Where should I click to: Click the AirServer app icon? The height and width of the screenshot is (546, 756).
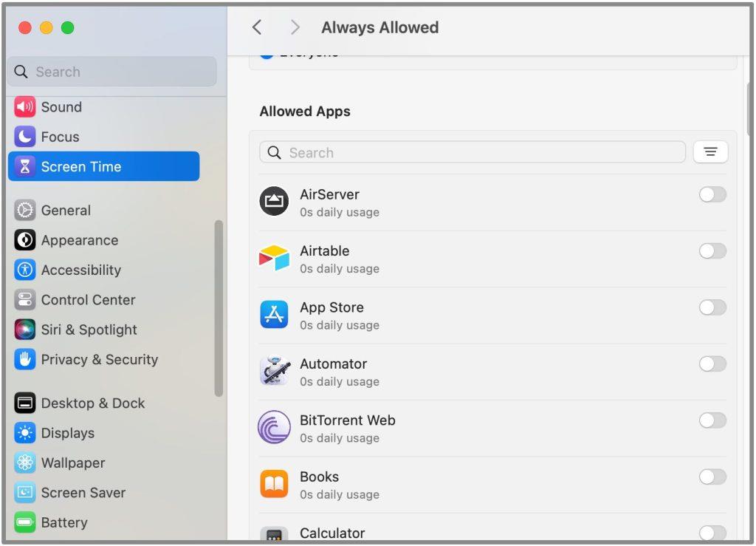click(x=274, y=201)
